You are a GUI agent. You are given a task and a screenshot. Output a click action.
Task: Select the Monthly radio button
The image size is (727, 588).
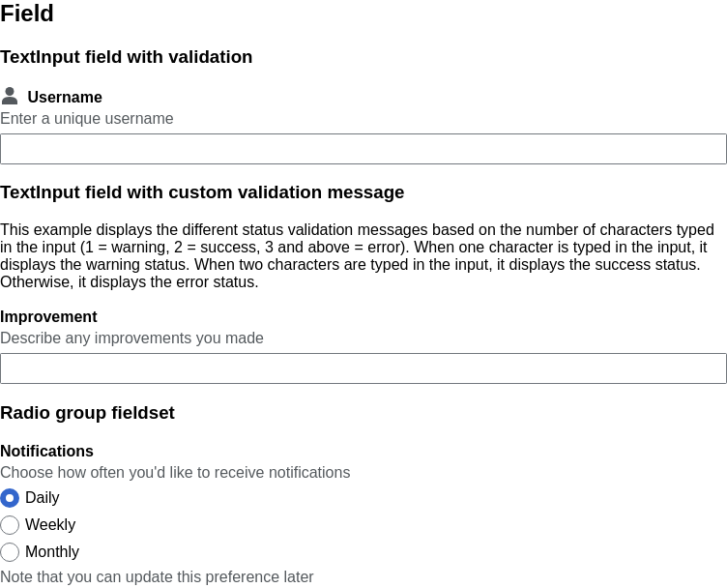pos(10,552)
